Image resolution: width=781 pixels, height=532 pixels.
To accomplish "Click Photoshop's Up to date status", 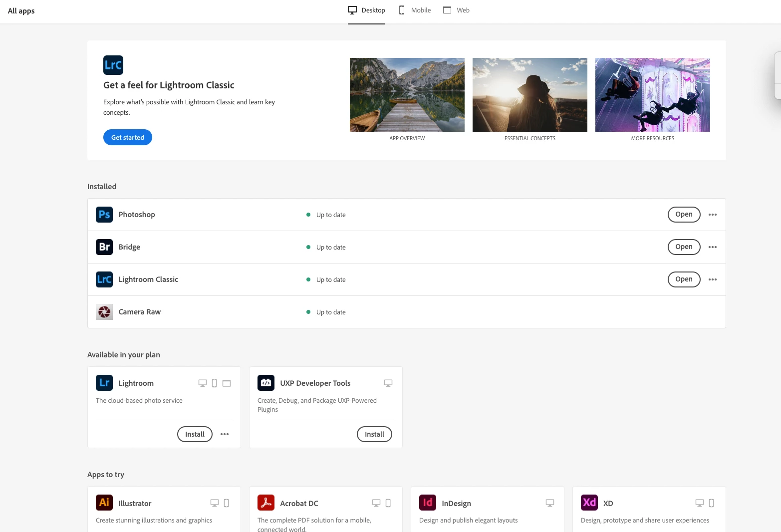I will coord(326,215).
